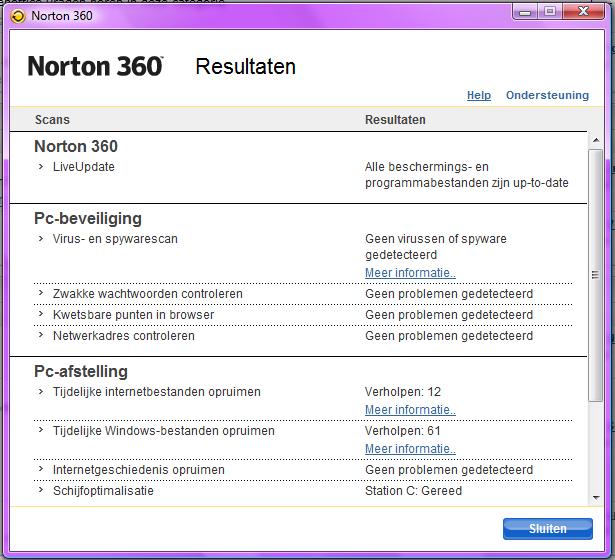Expand Tijdelijke Windows-bestanden opruimen chevron

pyautogui.click(x=41, y=430)
